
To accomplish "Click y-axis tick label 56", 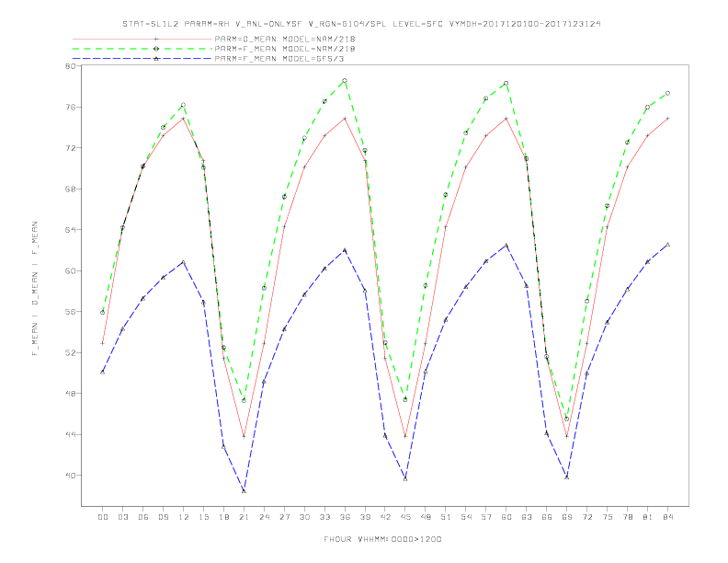I will click(70, 312).
